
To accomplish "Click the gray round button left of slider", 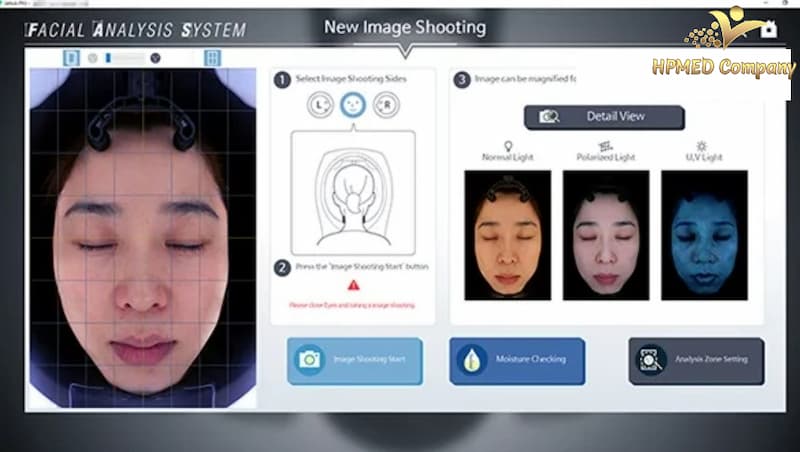I will [x=92, y=58].
